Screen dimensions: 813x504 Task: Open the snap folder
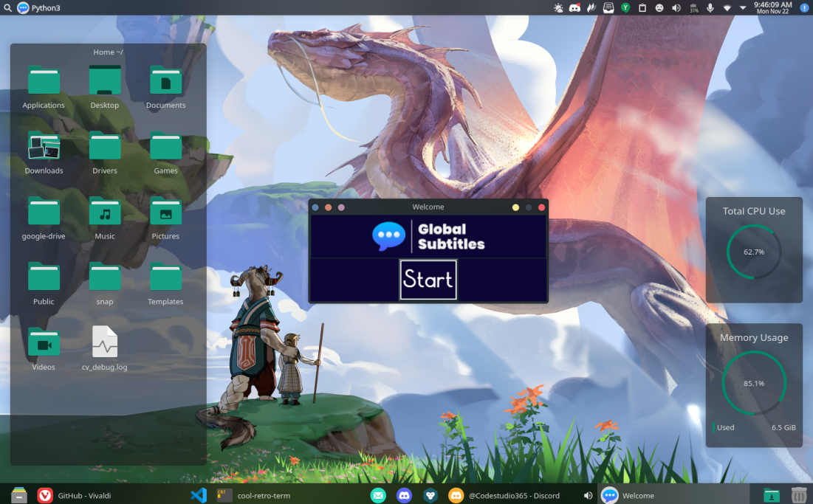pyautogui.click(x=105, y=283)
